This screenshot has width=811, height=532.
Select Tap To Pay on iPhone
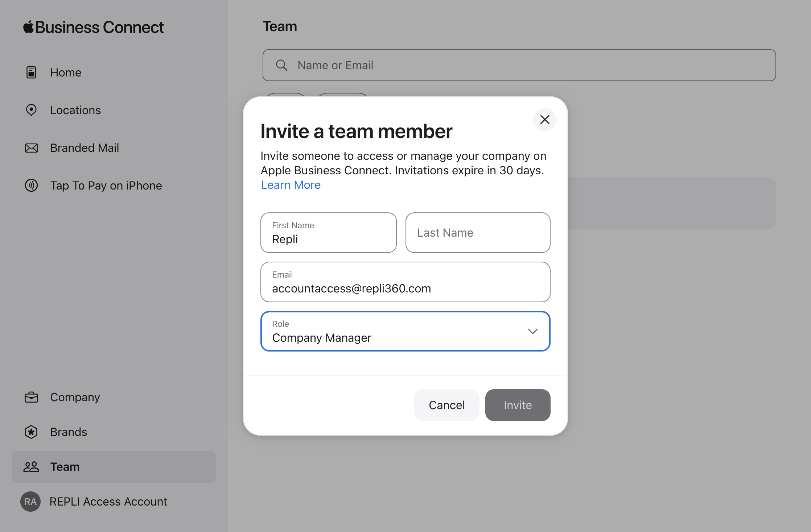(x=106, y=186)
